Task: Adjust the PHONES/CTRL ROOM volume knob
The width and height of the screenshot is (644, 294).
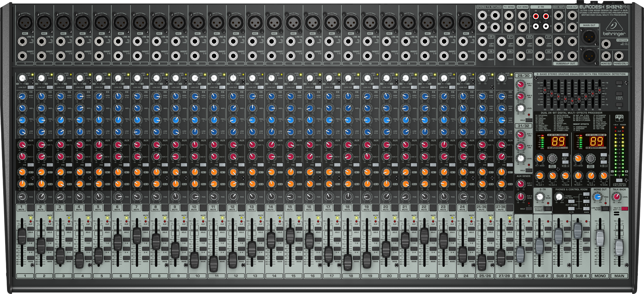Action: tap(559, 197)
